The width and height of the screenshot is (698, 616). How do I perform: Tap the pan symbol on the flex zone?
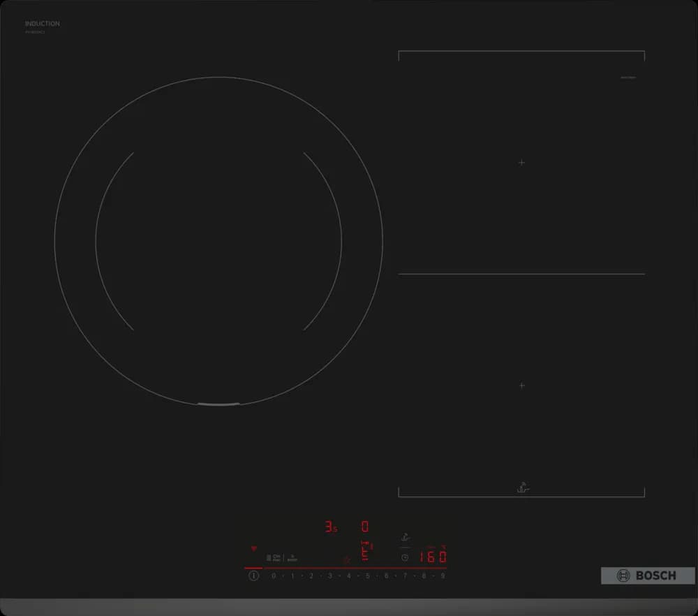521,488
